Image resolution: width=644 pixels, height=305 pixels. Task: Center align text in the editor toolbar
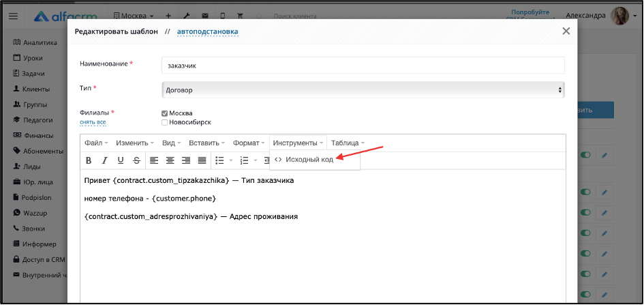(x=170, y=161)
